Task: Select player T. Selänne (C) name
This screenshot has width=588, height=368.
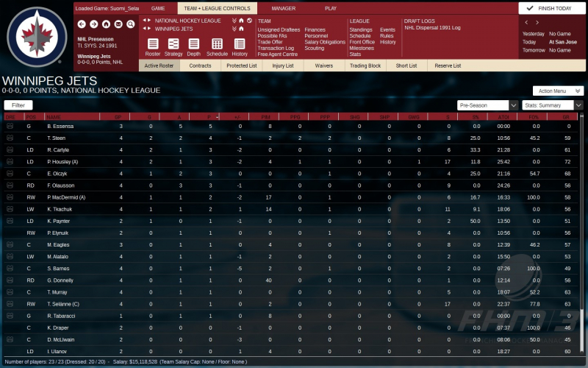Action: coord(63,304)
